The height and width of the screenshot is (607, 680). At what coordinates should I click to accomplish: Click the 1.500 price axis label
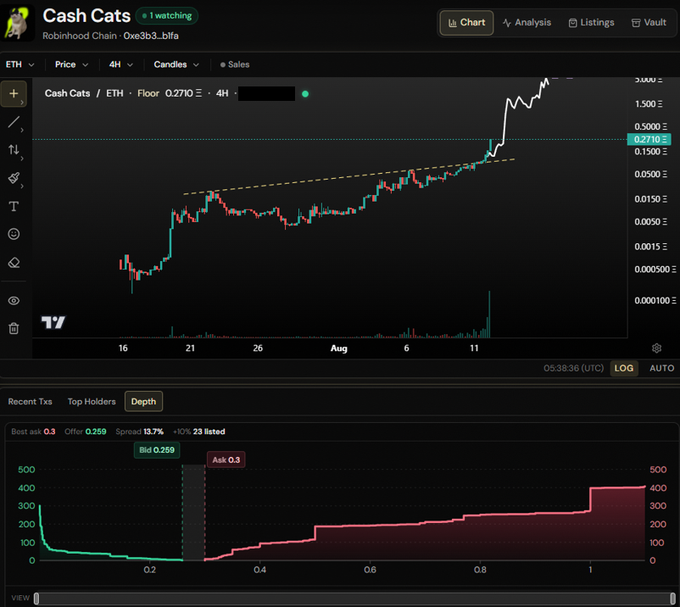point(648,104)
